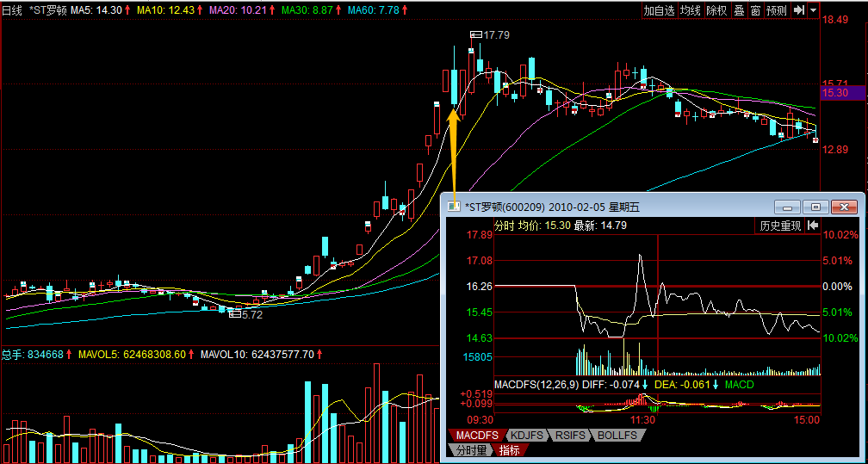Click the 预测 forecast button
This screenshot has height=464, width=868.
pos(777,10)
